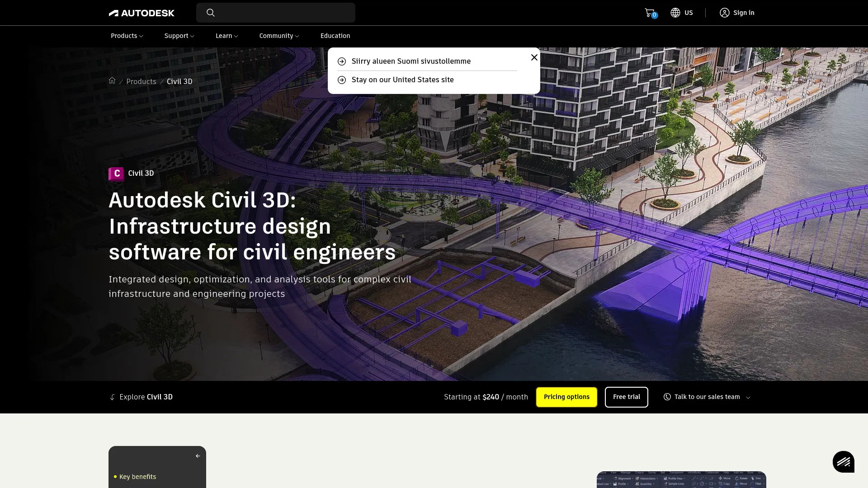Open the shopping cart
The image size is (868, 488).
coord(650,13)
